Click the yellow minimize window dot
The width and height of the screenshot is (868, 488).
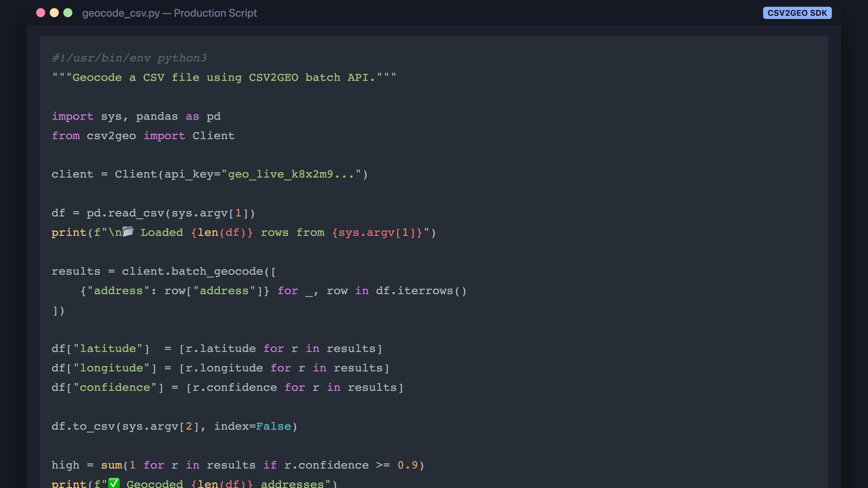[x=54, y=13]
